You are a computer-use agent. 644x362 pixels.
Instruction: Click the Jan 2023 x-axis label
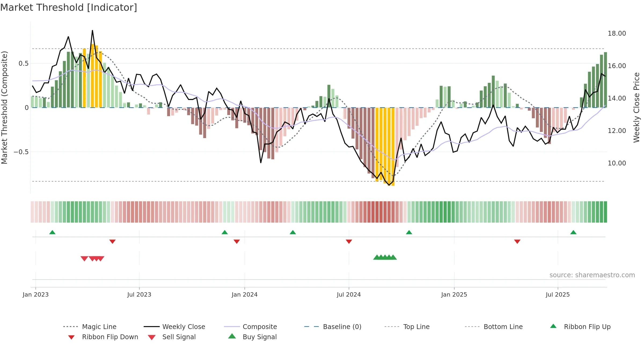36,295
